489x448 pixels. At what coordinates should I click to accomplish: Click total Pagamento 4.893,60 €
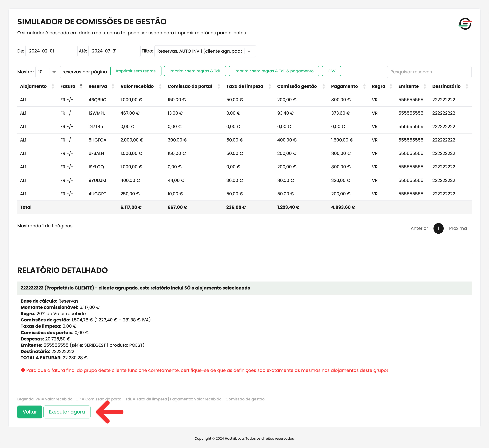343,207
